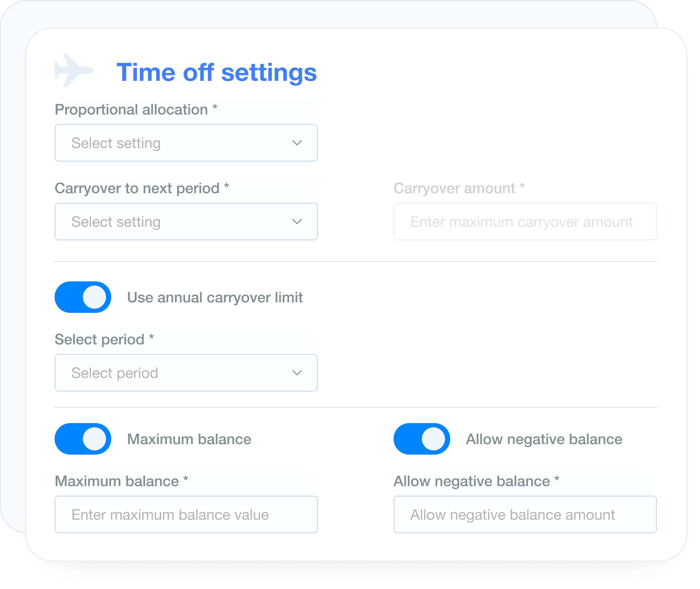Open the Select period dropdown

[x=186, y=373]
